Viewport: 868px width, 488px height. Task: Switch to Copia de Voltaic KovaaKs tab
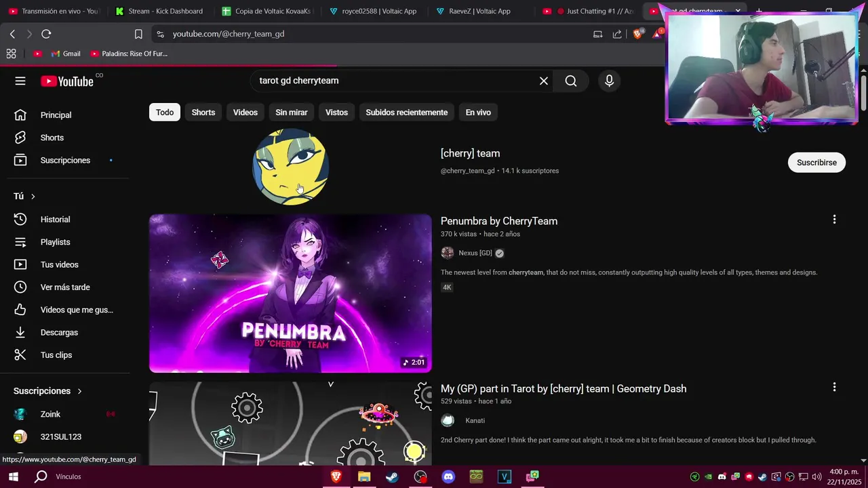coord(267,11)
